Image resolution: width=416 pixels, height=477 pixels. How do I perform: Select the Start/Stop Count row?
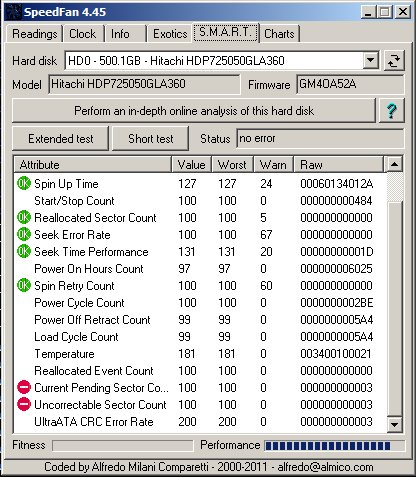pos(201,201)
